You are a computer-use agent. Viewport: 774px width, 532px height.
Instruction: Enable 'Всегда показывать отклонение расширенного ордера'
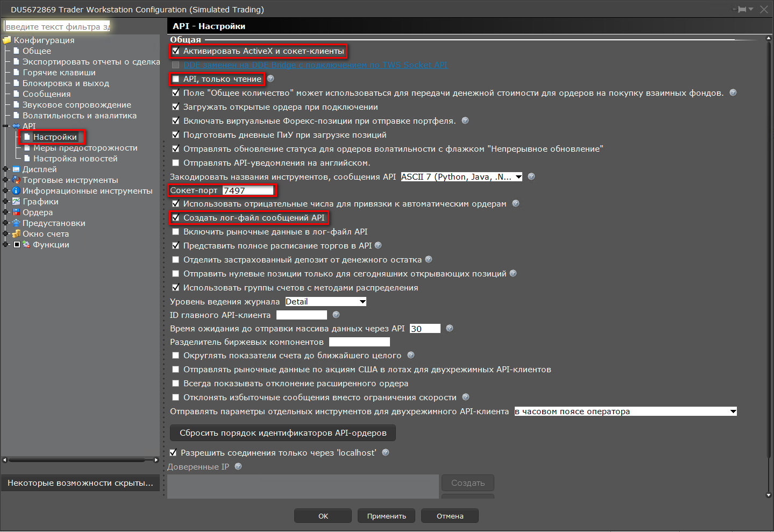tap(175, 383)
